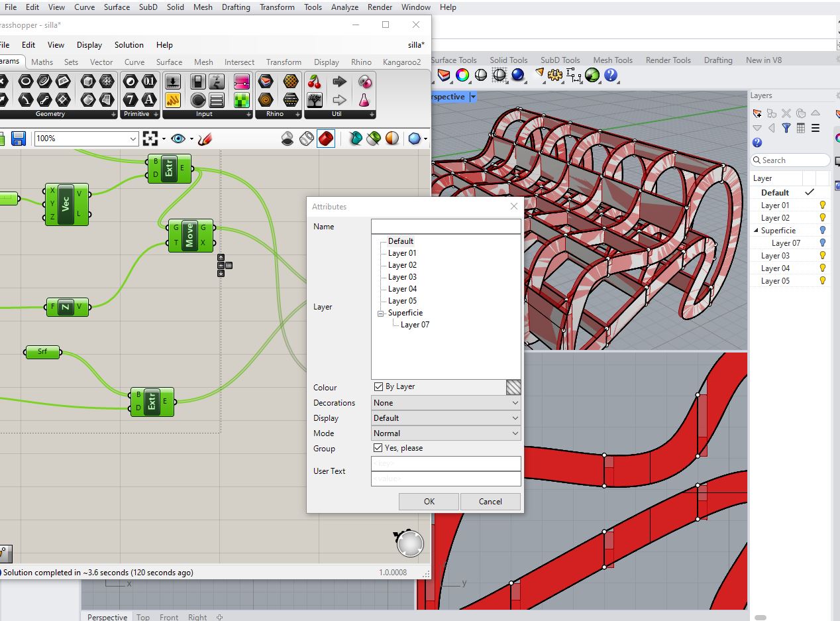The height and width of the screenshot is (621, 840).
Task: Select the Galapagos cherries icon in Util panel
Action: [x=313, y=82]
